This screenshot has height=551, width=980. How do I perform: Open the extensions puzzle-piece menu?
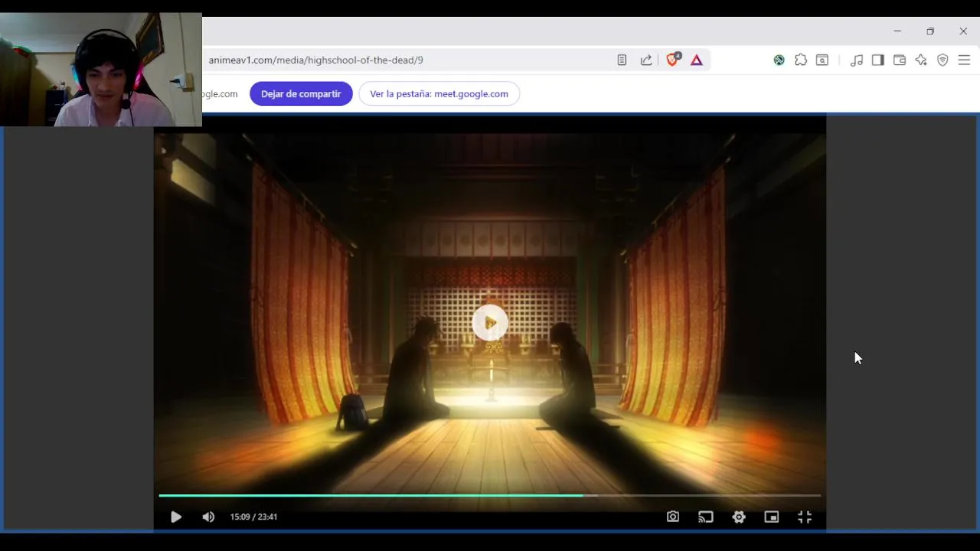(801, 60)
